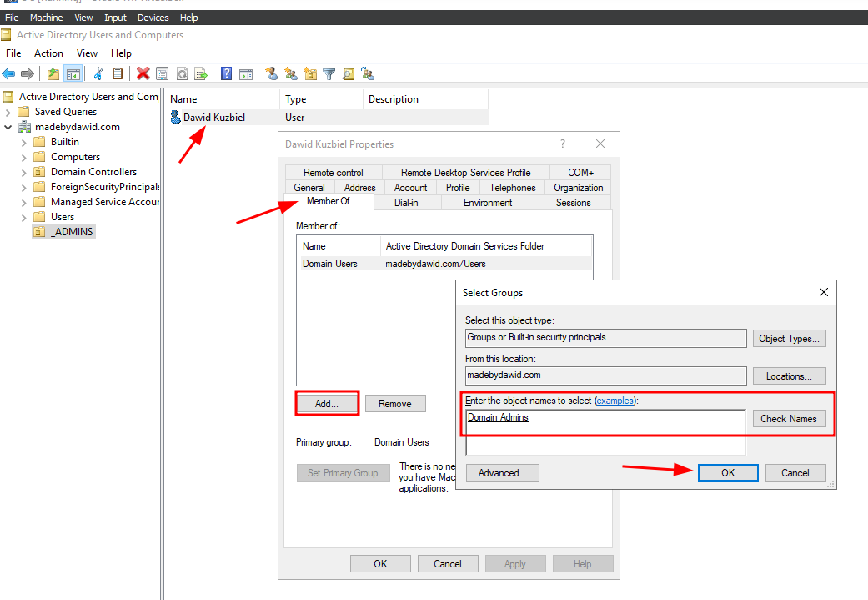Image resolution: width=868 pixels, height=600 pixels.
Task: Switch to the Account tab
Action: [410, 188]
